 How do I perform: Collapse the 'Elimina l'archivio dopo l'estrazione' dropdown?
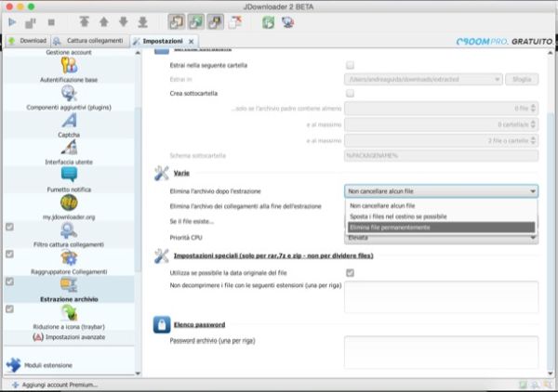pyautogui.click(x=440, y=190)
